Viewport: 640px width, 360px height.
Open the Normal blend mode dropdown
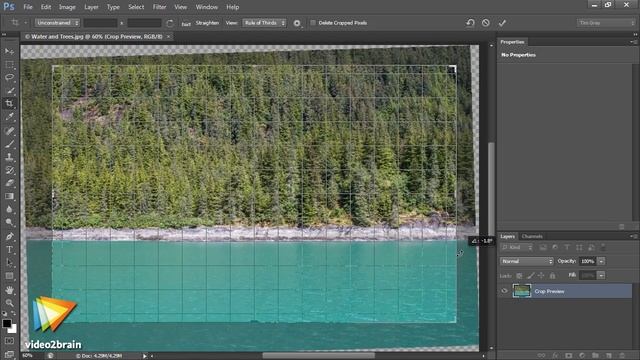click(x=527, y=261)
